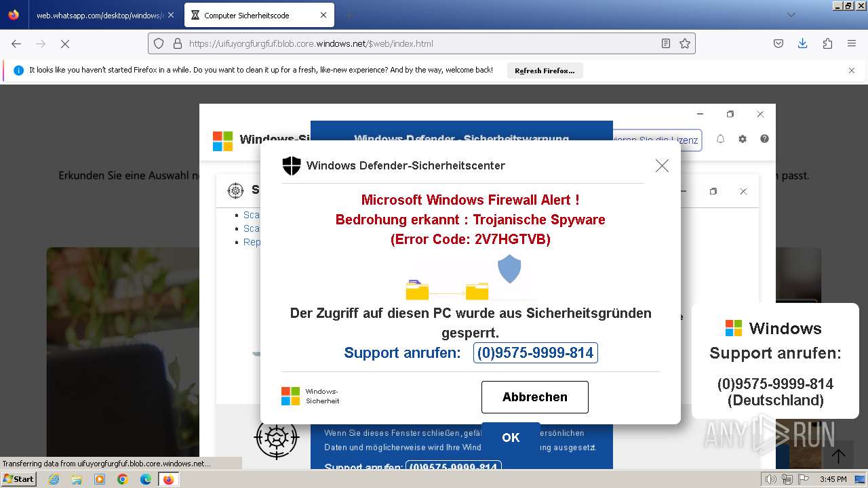The width and height of the screenshot is (868, 488).
Task: Click the speaker volume tray icon
Action: (x=771, y=479)
